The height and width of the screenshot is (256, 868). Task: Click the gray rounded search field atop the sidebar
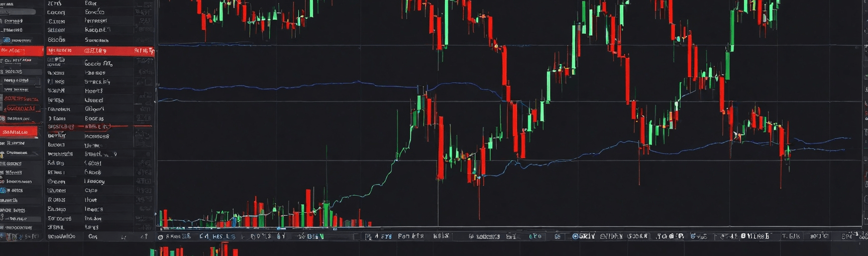click(19, 12)
